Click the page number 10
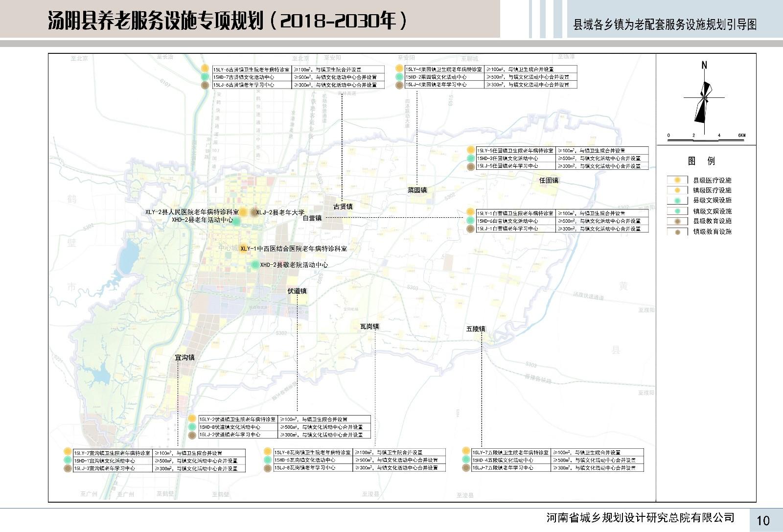 point(763,520)
